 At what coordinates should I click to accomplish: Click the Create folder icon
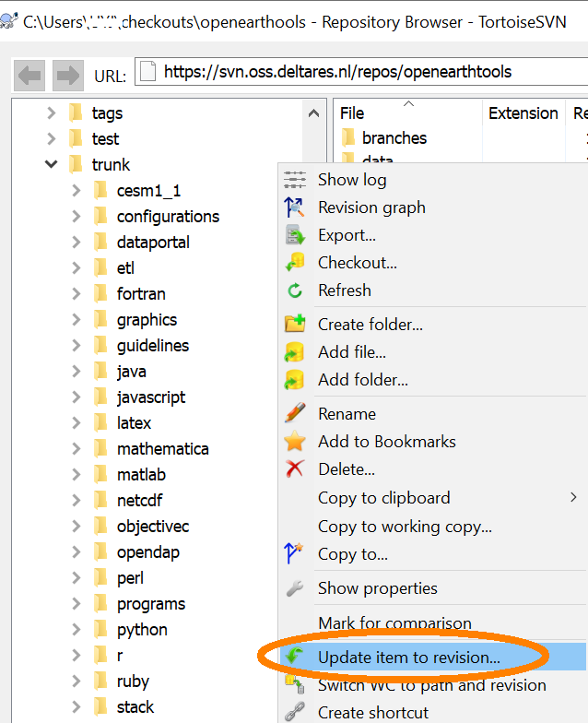point(295,324)
